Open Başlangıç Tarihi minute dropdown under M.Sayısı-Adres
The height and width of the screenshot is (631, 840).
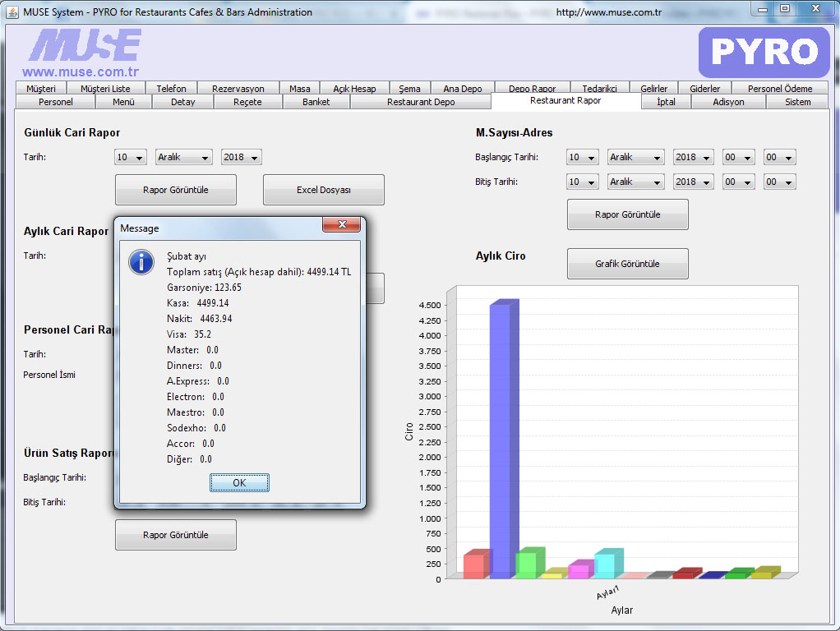pos(779,157)
